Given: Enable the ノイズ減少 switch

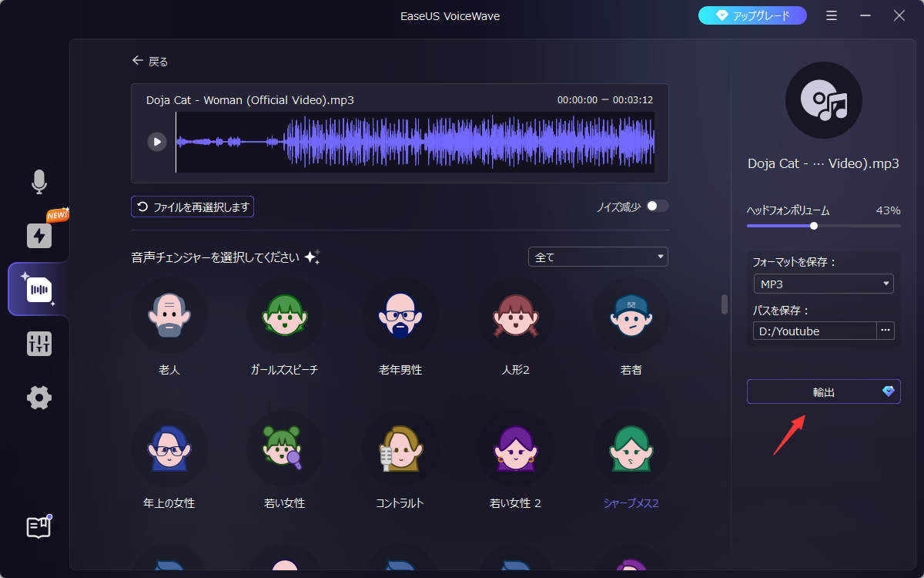Looking at the screenshot, I should pyautogui.click(x=658, y=206).
